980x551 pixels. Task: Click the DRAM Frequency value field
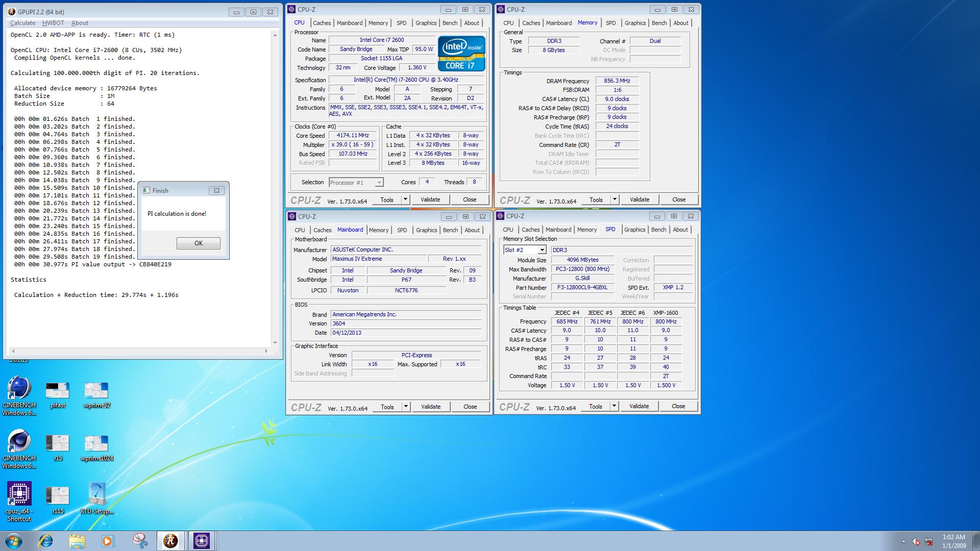pos(617,81)
